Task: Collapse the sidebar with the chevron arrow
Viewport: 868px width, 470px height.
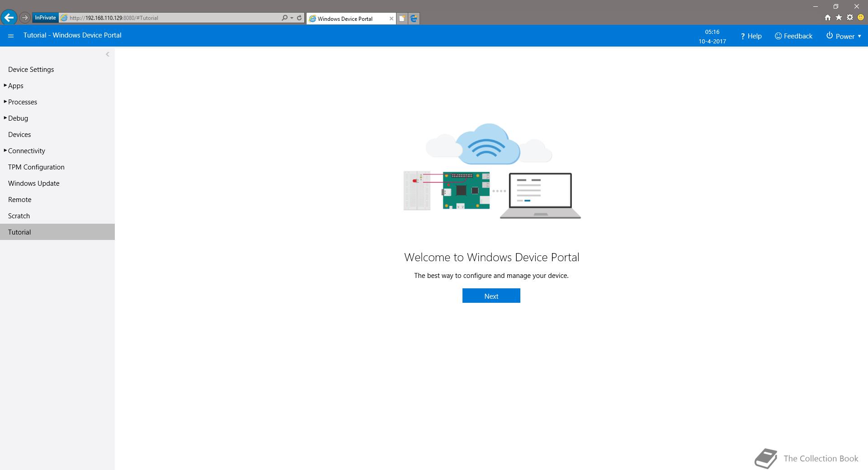Action: [107, 54]
